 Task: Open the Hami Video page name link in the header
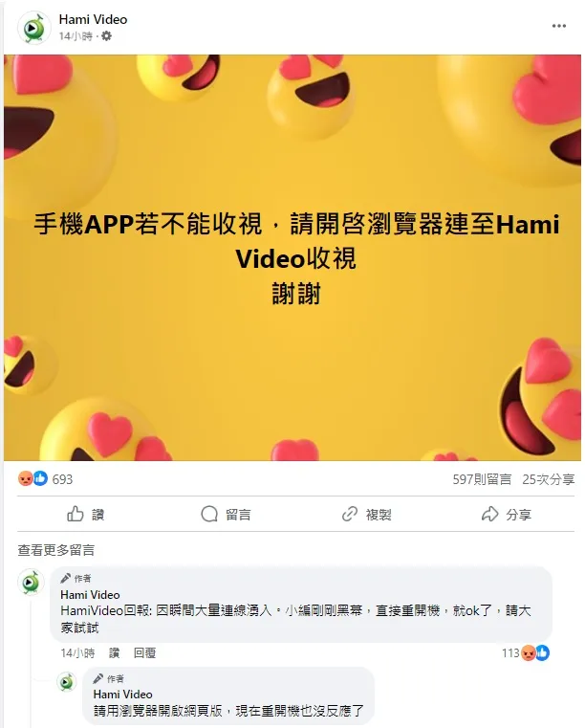click(x=93, y=19)
